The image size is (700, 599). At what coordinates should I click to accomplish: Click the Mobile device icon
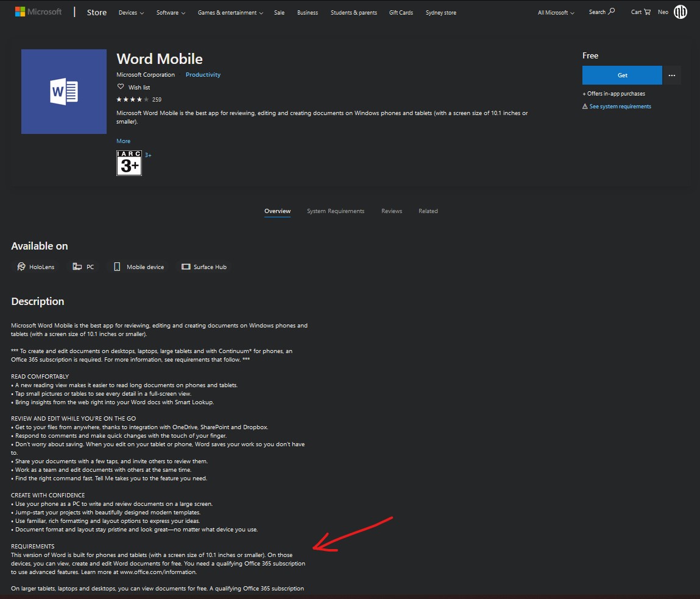tap(117, 267)
